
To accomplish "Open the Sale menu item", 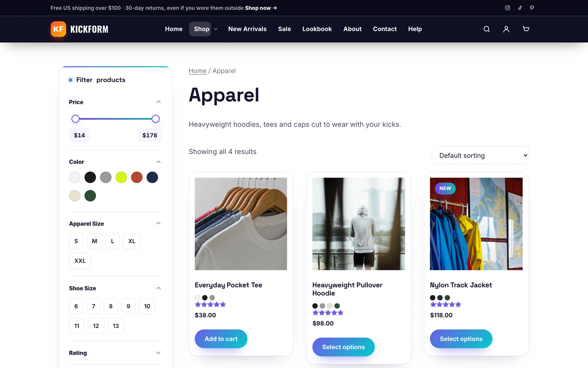I will click(x=285, y=29).
